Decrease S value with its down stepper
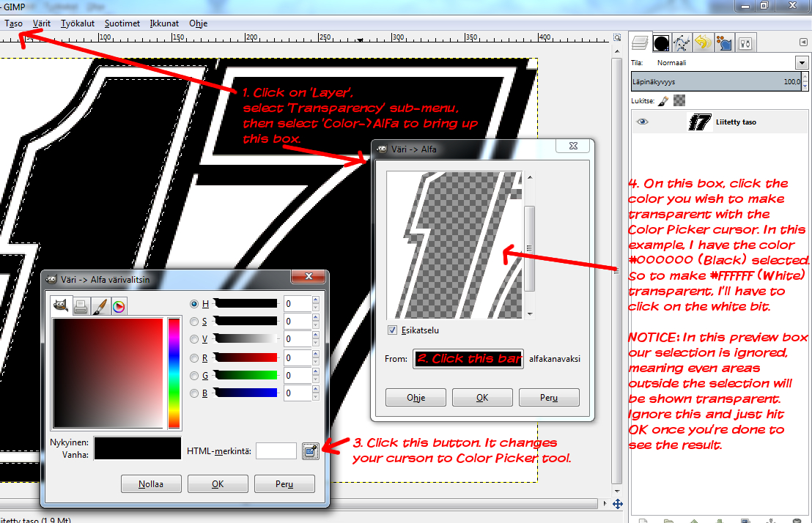The width and height of the screenshot is (812, 523). tap(315, 326)
